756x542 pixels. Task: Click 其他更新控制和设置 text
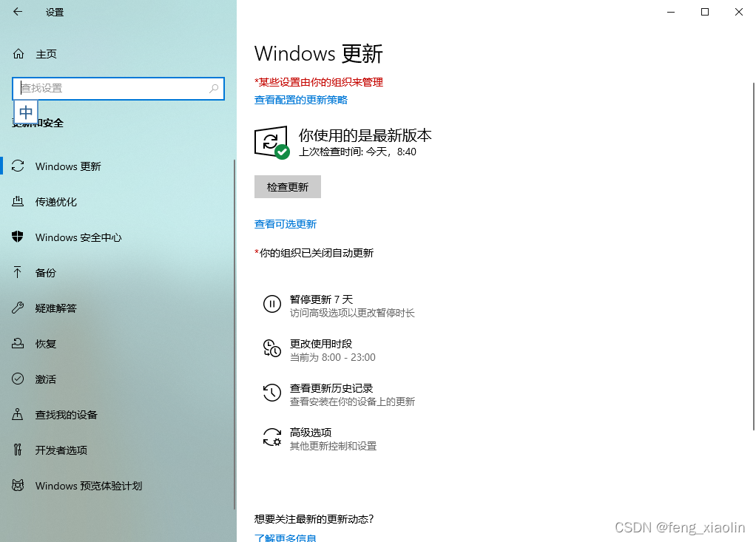[x=333, y=446]
